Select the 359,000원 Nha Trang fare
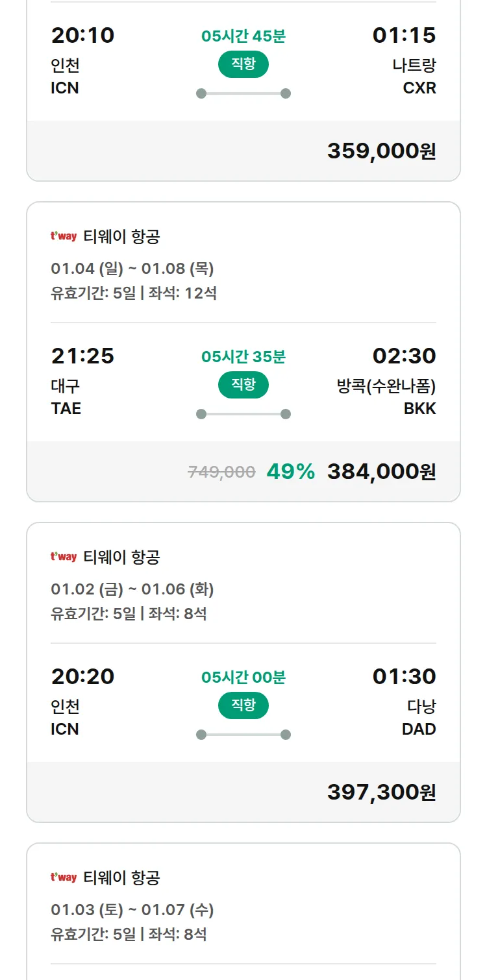 pyautogui.click(x=381, y=151)
